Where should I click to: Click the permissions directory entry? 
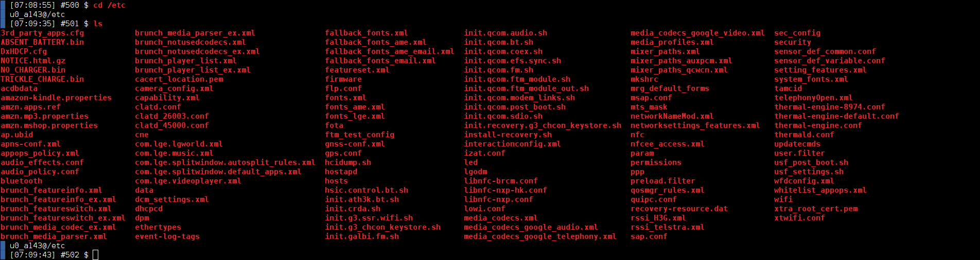(x=656, y=162)
